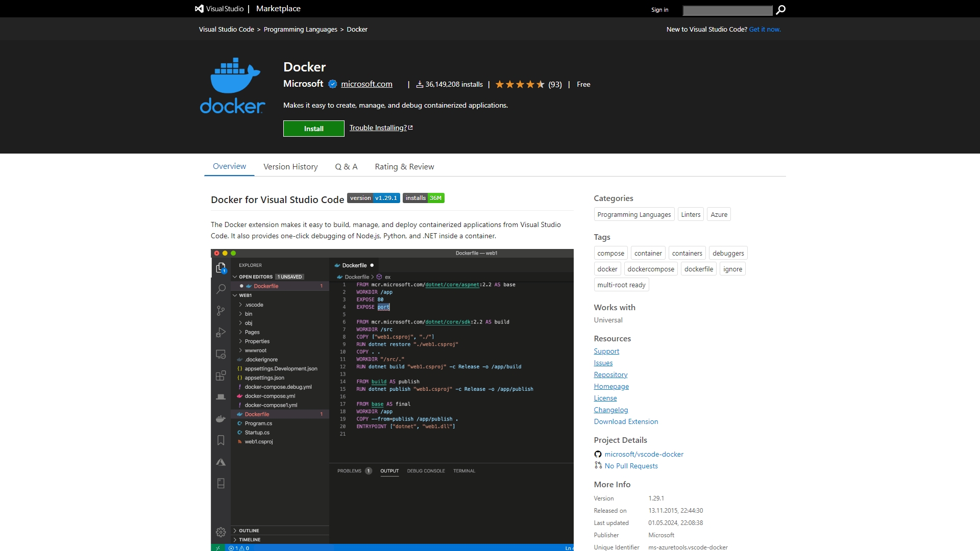Click Sign in
The image size is (980, 551).
pyautogui.click(x=659, y=10)
